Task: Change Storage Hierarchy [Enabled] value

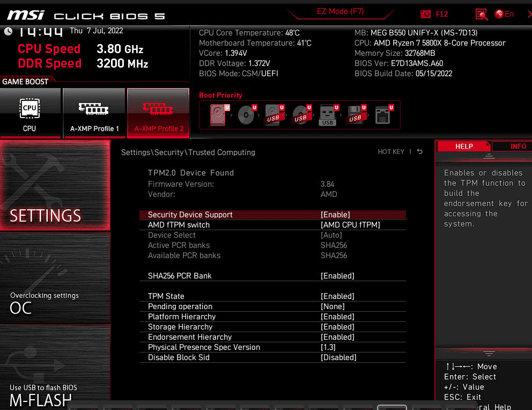Action: [x=337, y=327]
